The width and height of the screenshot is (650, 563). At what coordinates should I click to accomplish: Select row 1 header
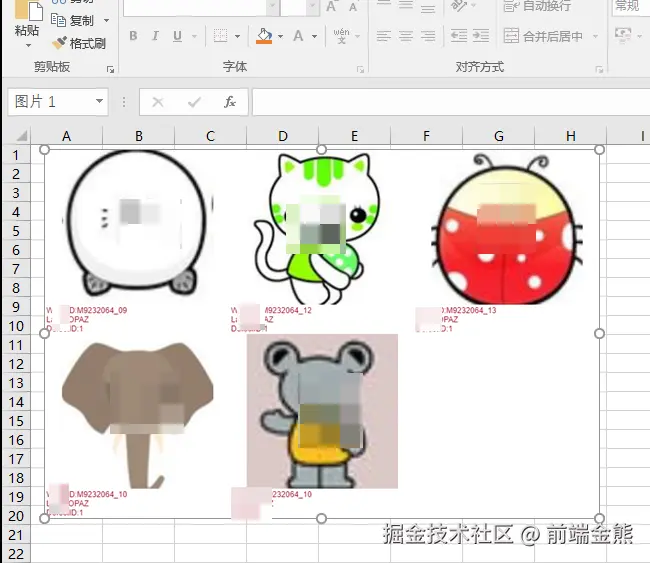[16, 155]
